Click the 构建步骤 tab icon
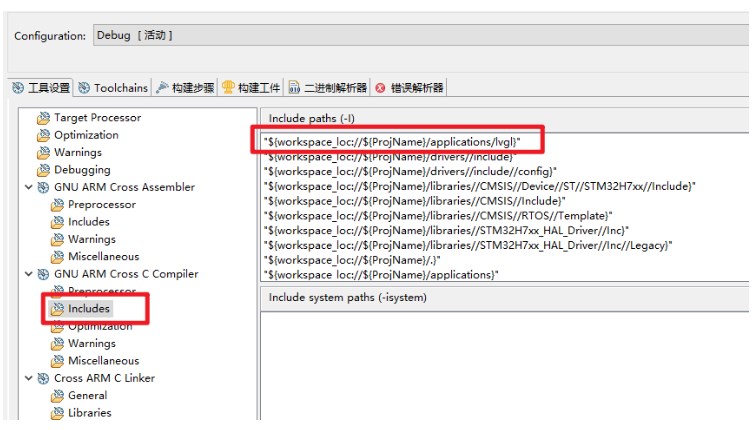Screen dimensions: 756x430 [x=162, y=87]
